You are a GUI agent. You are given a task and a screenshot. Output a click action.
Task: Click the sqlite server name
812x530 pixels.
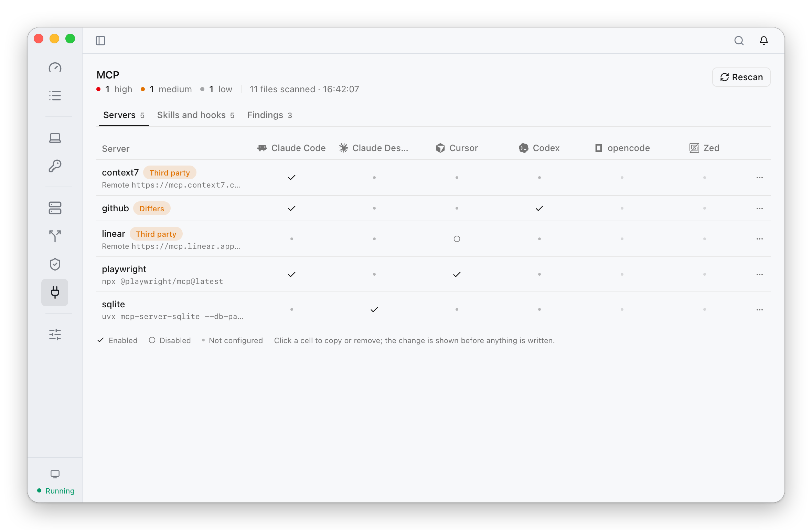[114, 304]
